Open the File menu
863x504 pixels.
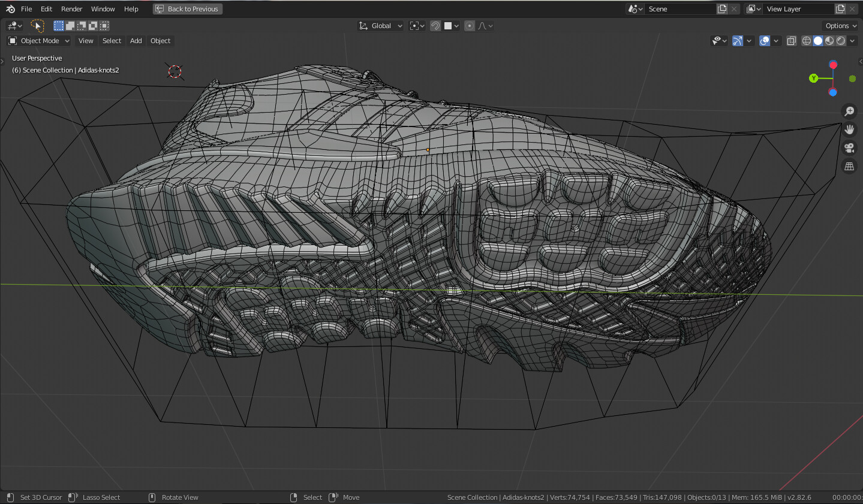click(x=26, y=9)
